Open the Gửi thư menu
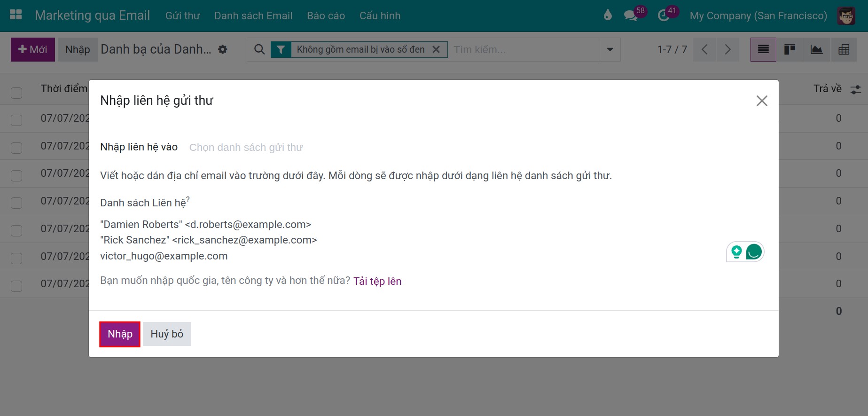This screenshot has height=416, width=868. pyautogui.click(x=182, y=16)
